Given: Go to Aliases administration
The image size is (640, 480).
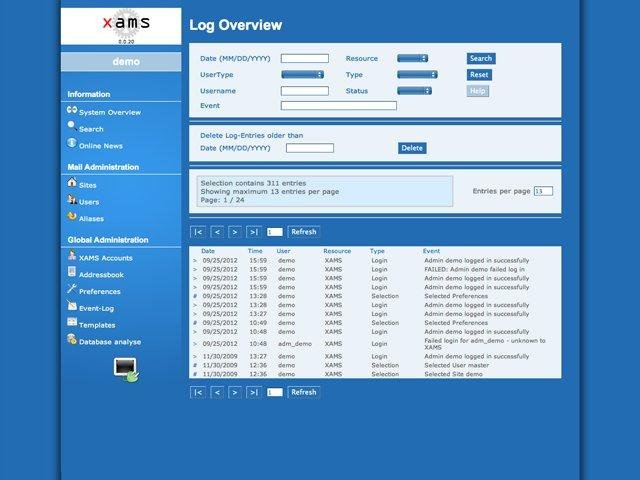Looking at the screenshot, I should (91, 219).
